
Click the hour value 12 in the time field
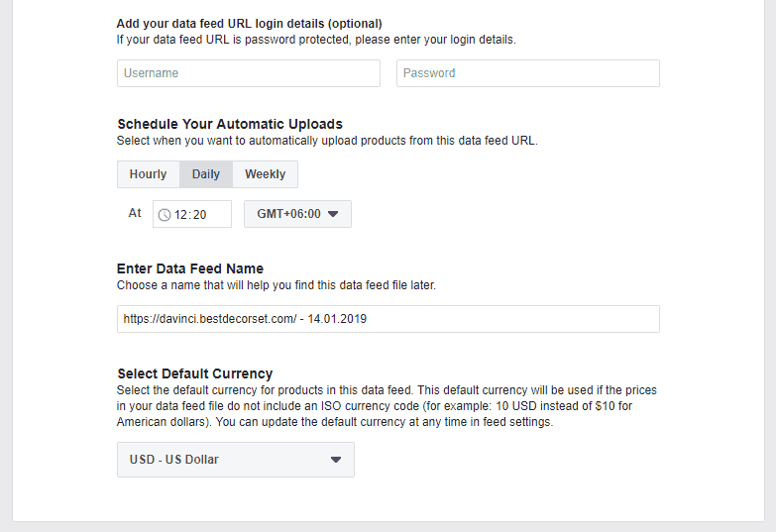click(x=181, y=214)
